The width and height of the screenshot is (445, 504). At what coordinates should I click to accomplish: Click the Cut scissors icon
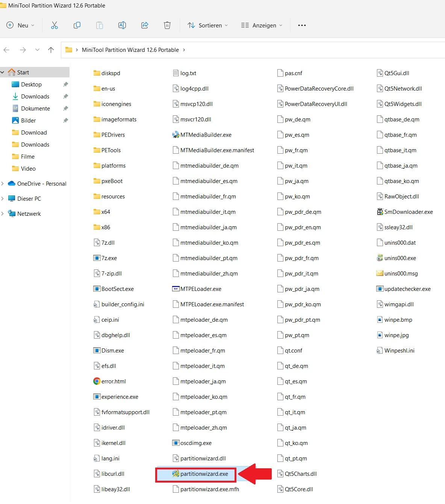pos(54,25)
